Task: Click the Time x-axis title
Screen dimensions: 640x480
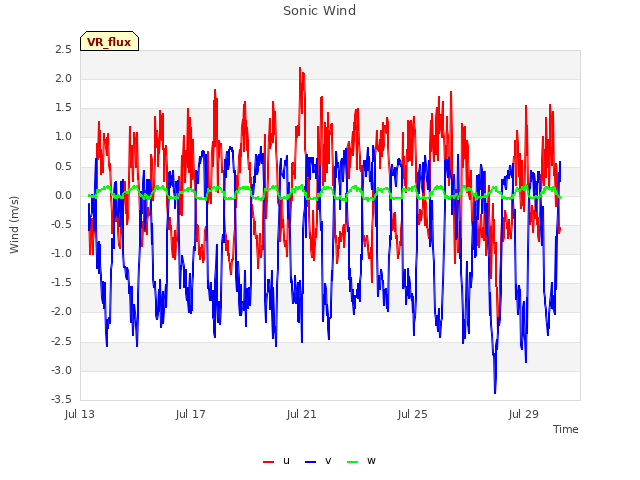Action: [x=565, y=429]
